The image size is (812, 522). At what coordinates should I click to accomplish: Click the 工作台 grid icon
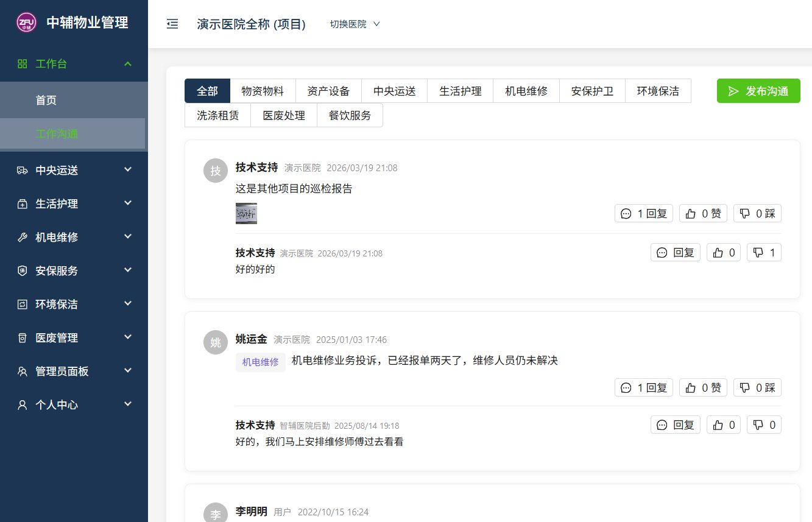pos(23,64)
